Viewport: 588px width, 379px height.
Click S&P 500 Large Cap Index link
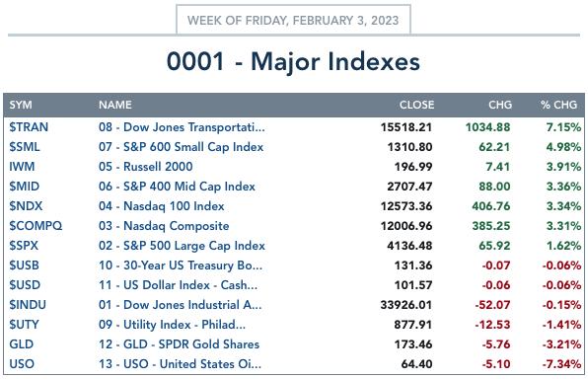coord(182,246)
